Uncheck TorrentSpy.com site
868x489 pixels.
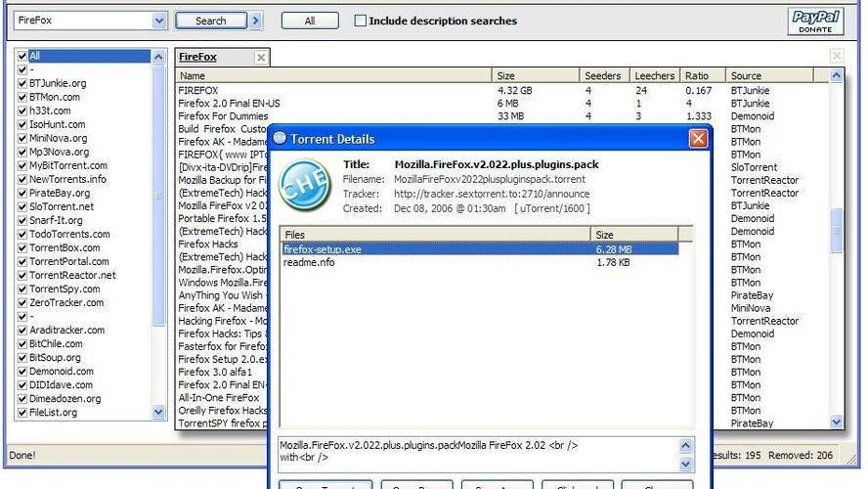click(x=22, y=289)
